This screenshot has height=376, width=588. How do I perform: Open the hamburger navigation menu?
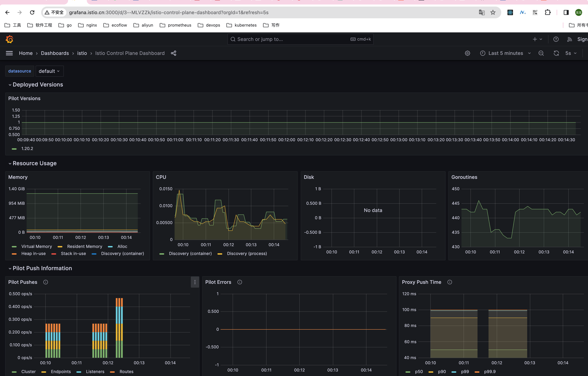(x=9, y=53)
